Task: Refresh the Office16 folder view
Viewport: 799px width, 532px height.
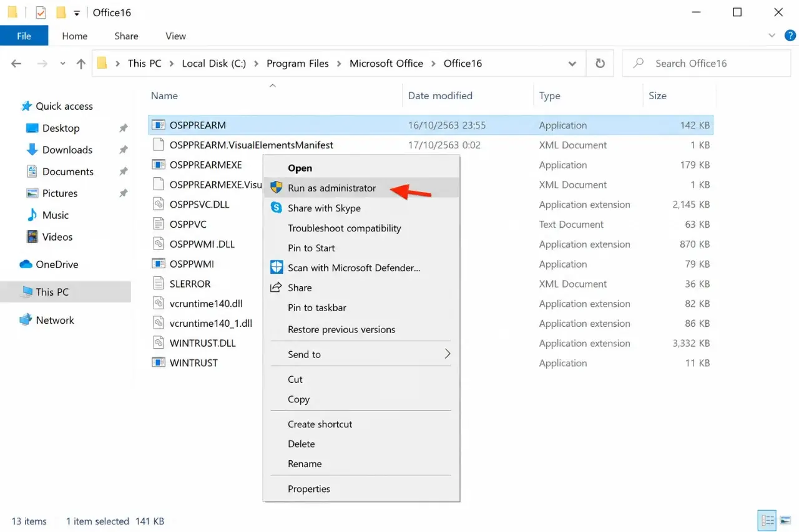Action: click(x=600, y=64)
